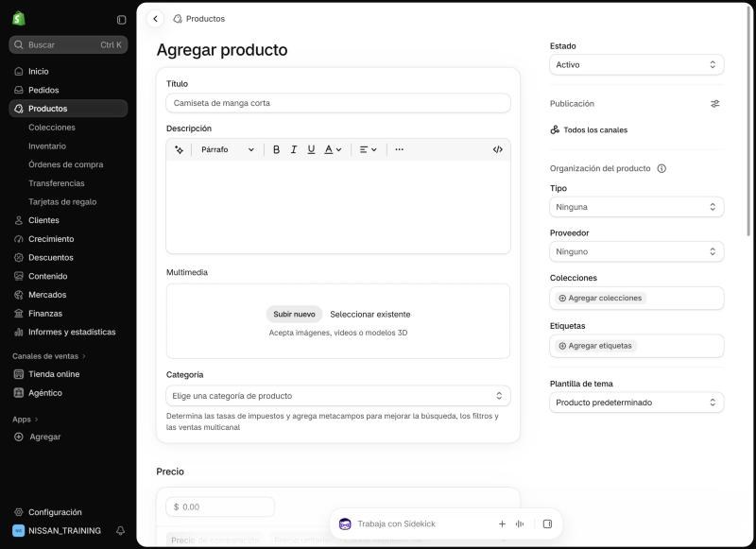This screenshot has width=756, height=549.
Task: Click the Título input field
Action: click(x=338, y=103)
